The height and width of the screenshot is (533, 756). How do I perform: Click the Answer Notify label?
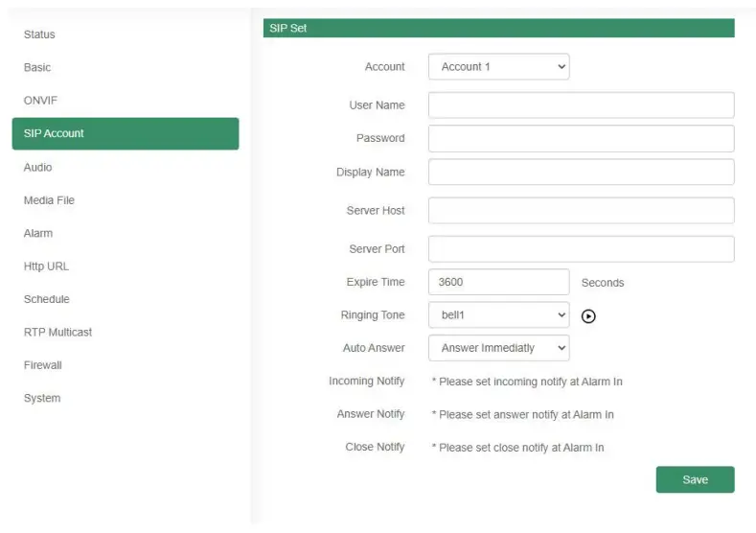[x=371, y=414]
